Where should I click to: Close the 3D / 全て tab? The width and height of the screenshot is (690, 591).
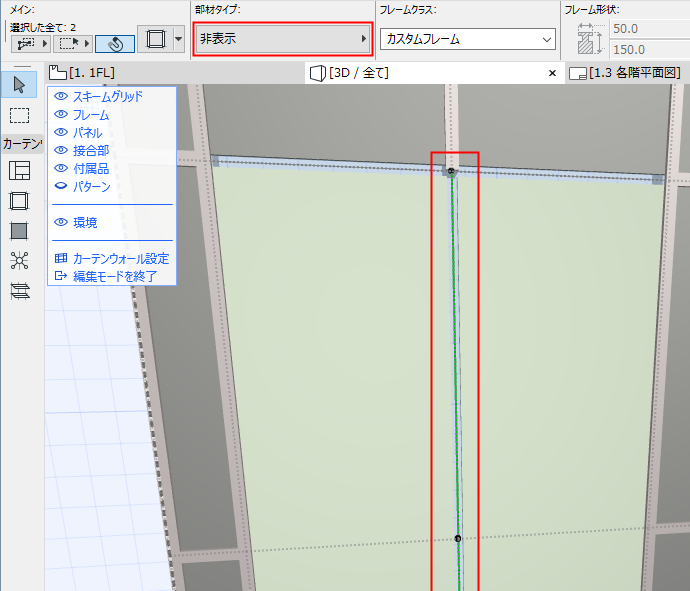tap(552, 73)
